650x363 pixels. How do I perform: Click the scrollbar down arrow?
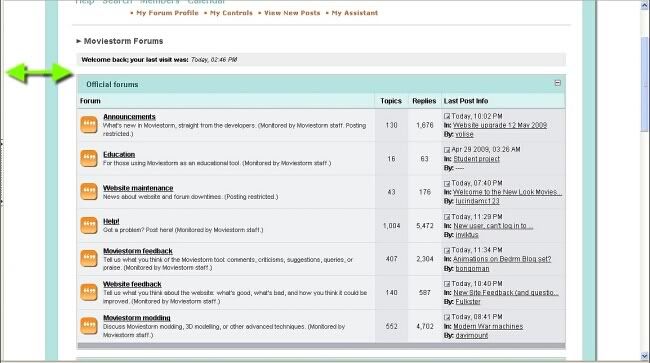pos(644,356)
